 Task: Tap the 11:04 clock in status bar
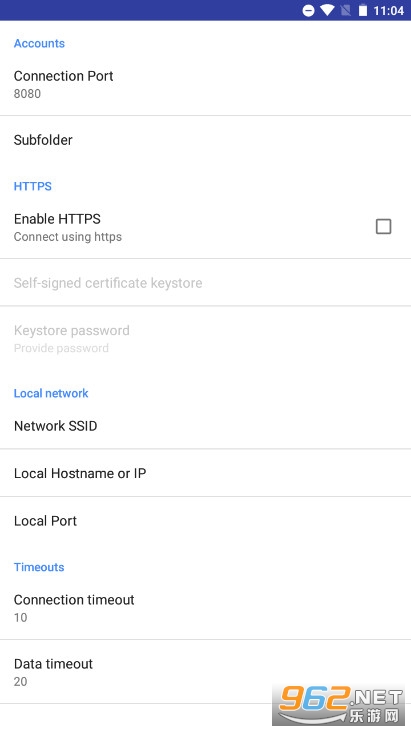coord(388,10)
